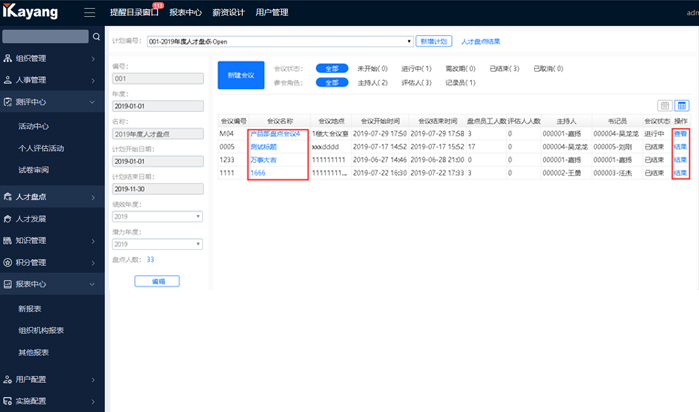The width and height of the screenshot is (699, 412).
Task: Switch to table list view icon
Action: [x=682, y=105]
